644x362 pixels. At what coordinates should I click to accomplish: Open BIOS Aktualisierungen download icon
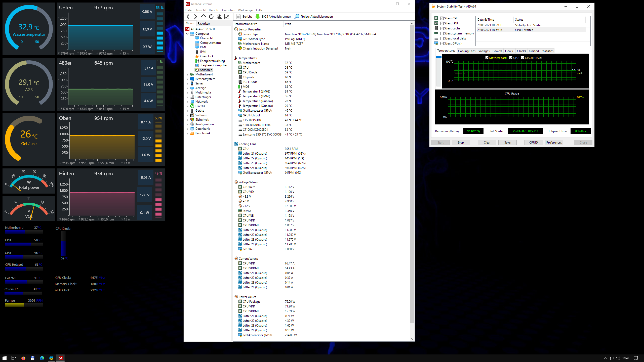pos(258,17)
